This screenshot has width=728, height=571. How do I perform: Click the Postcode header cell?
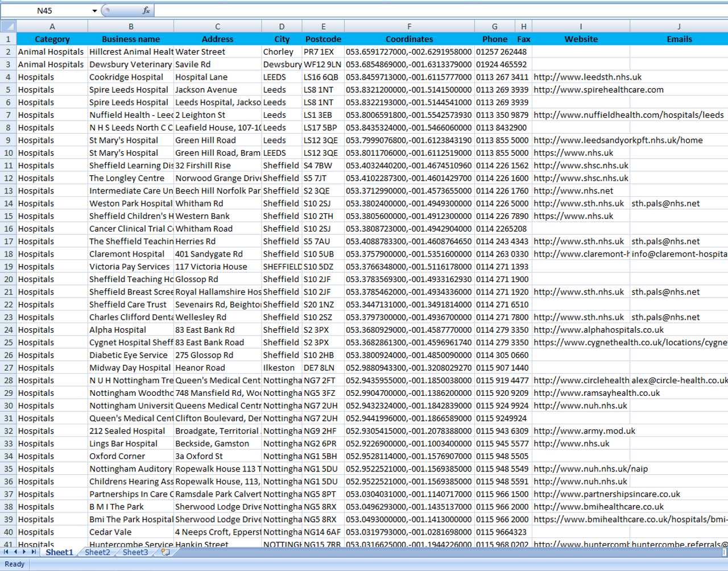324,39
